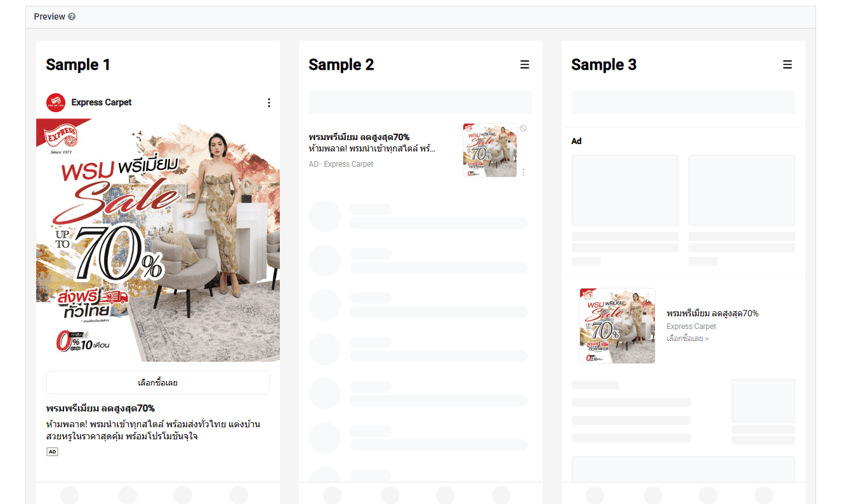Image resolution: width=844 pixels, height=504 pixels.
Task: Open the three-dot menu beside Express Carpet
Action: point(269,103)
